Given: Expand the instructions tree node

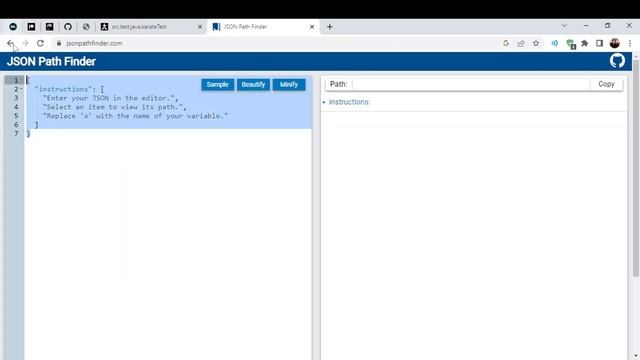Looking at the screenshot, I should 324,102.
